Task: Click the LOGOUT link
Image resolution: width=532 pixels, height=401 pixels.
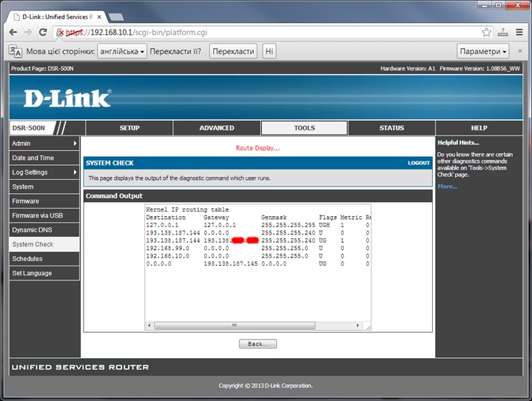Action: (418, 163)
